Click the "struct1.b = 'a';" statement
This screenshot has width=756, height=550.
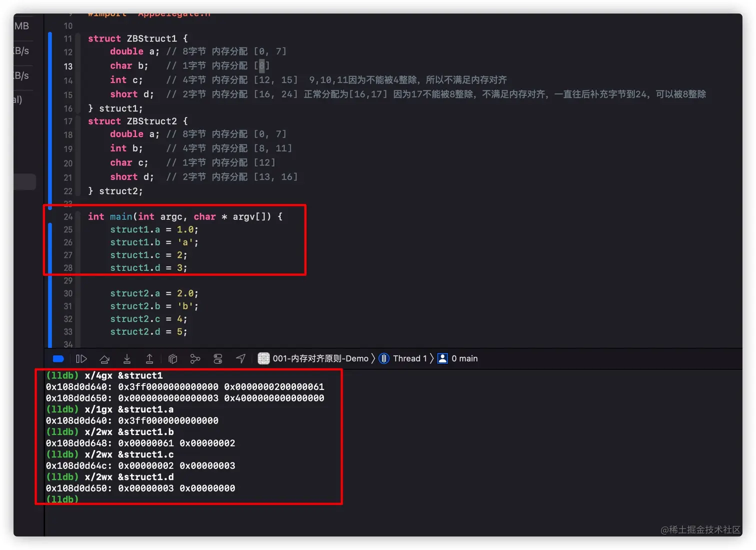[x=154, y=242]
